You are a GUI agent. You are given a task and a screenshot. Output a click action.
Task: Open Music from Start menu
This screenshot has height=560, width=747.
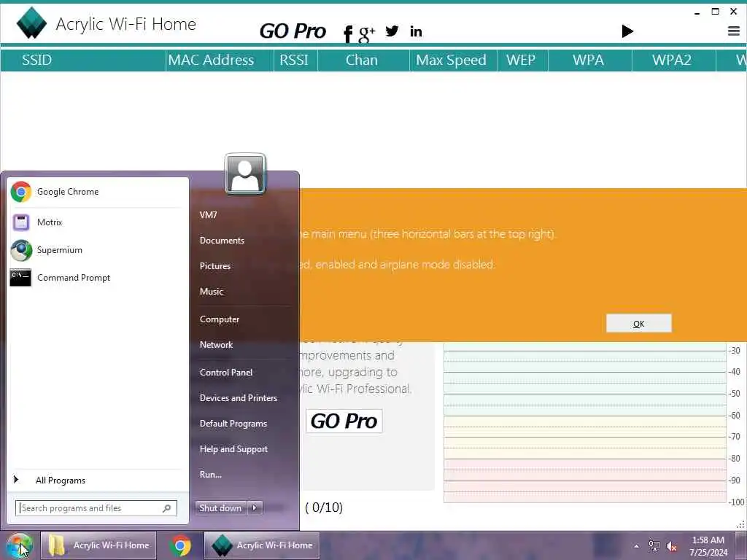point(212,292)
